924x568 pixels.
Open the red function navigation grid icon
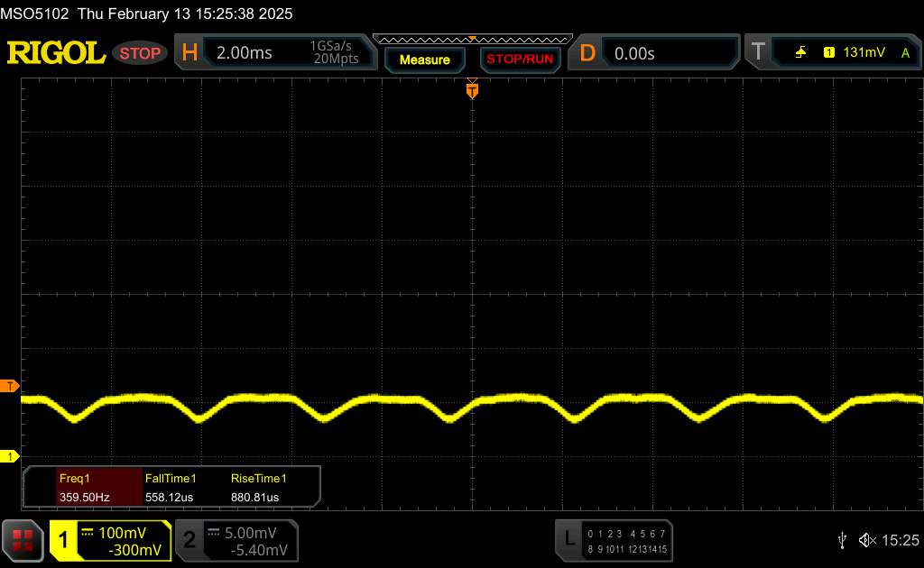coord(23,540)
